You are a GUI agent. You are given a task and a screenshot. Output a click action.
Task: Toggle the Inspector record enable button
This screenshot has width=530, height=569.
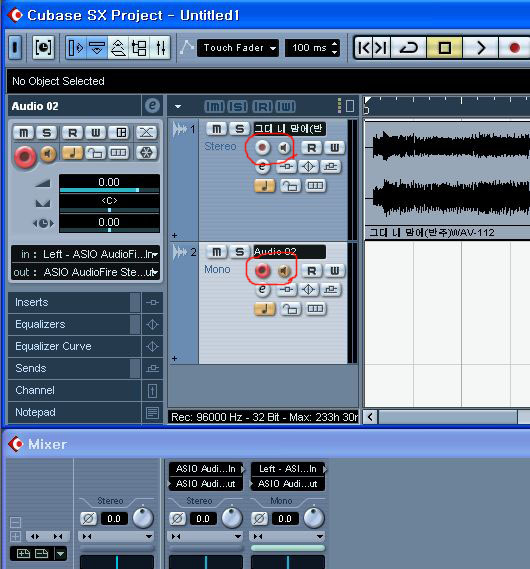click(x=25, y=156)
